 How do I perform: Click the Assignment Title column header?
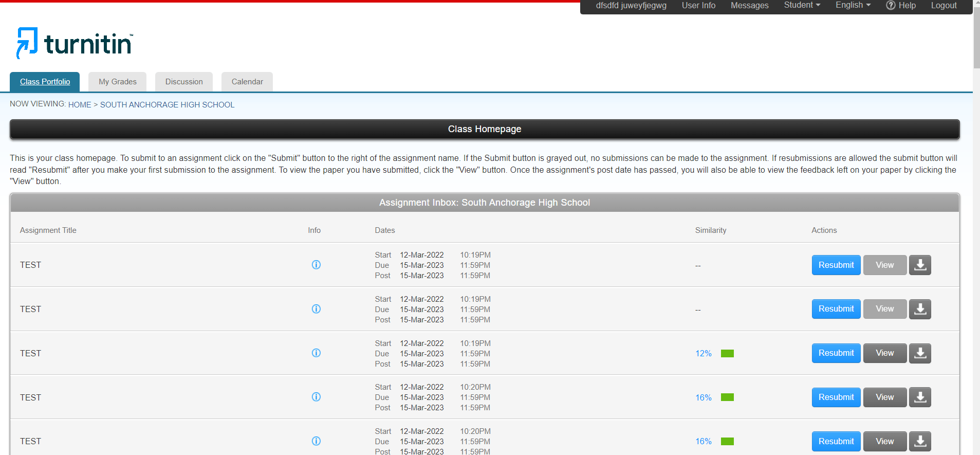tap(48, 230)
